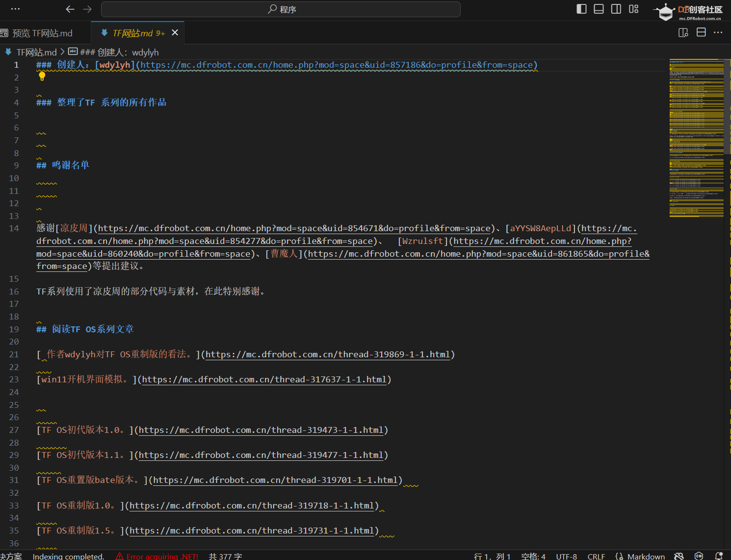731x560 pixels.
Task: Click the command center search box
Action: click(281, 9)
